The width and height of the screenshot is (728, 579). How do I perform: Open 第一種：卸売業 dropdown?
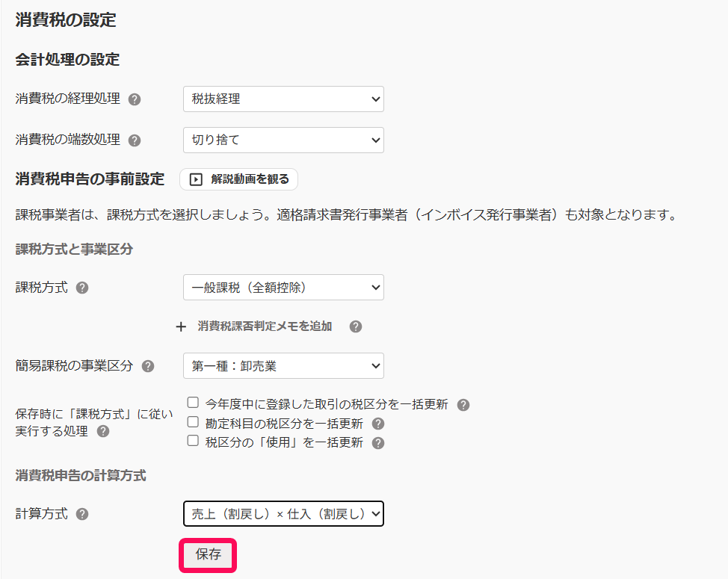tap(284, 366)
